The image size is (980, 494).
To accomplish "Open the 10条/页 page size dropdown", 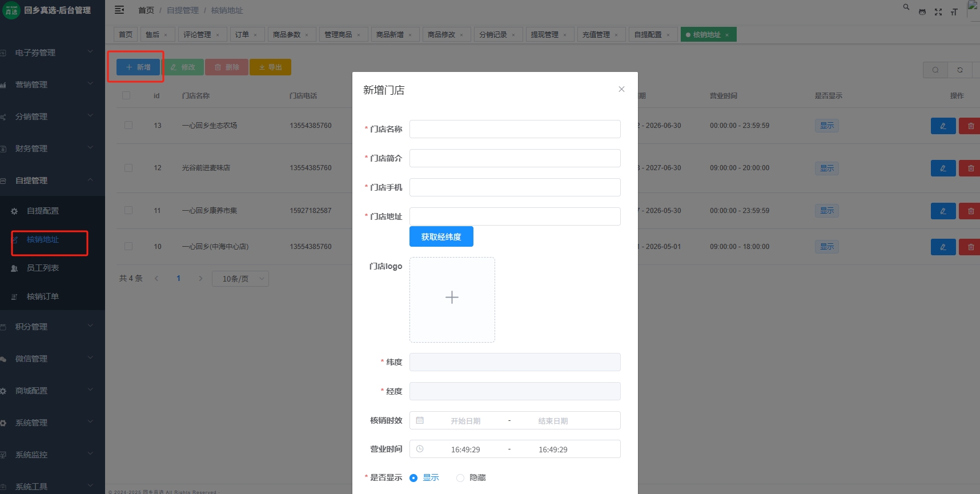I will pos(240,279).
